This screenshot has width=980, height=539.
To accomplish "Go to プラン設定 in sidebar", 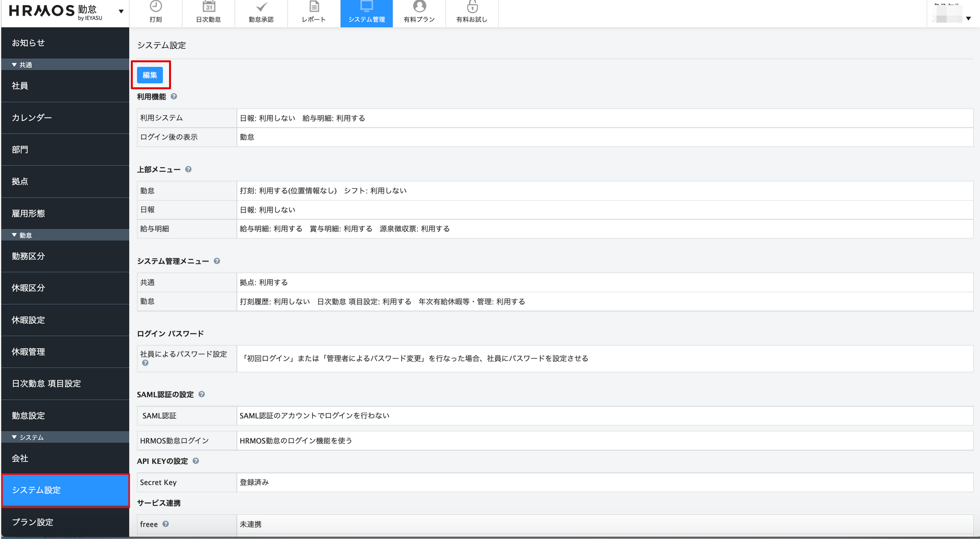I will [32, 522].
